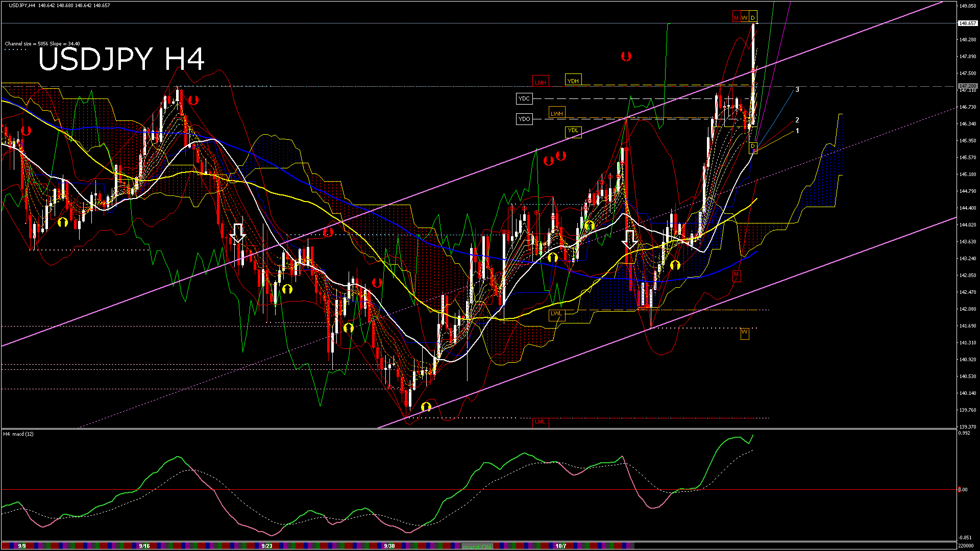Click the 10/7 date on the time axis
The width and height of the screenshot is (980, 551).
[561, 546]
